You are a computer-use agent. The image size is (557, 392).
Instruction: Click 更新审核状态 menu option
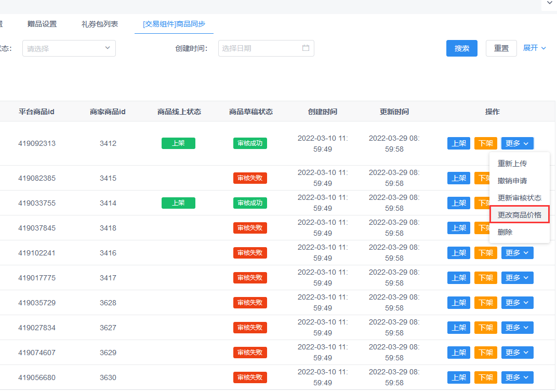pyautogui.click(x=520, y=198)
